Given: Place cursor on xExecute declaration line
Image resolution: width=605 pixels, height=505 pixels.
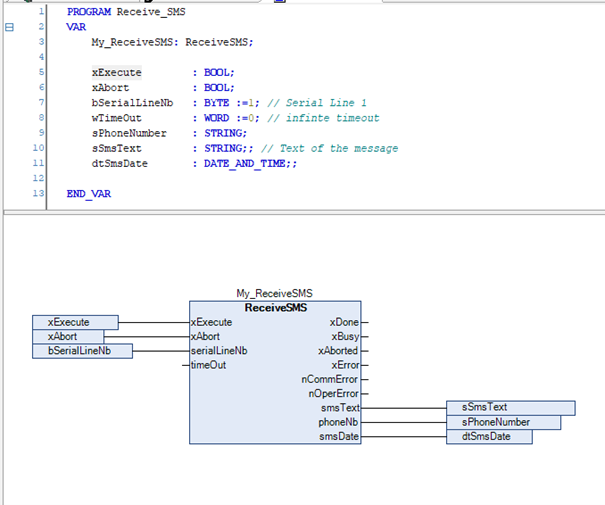Looking at the screenshot, I should point(163,73).
